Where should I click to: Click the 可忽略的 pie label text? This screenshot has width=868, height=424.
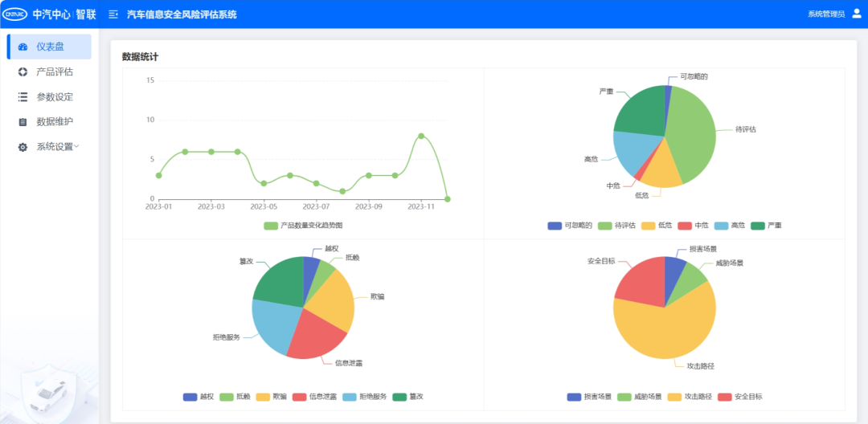694,77
